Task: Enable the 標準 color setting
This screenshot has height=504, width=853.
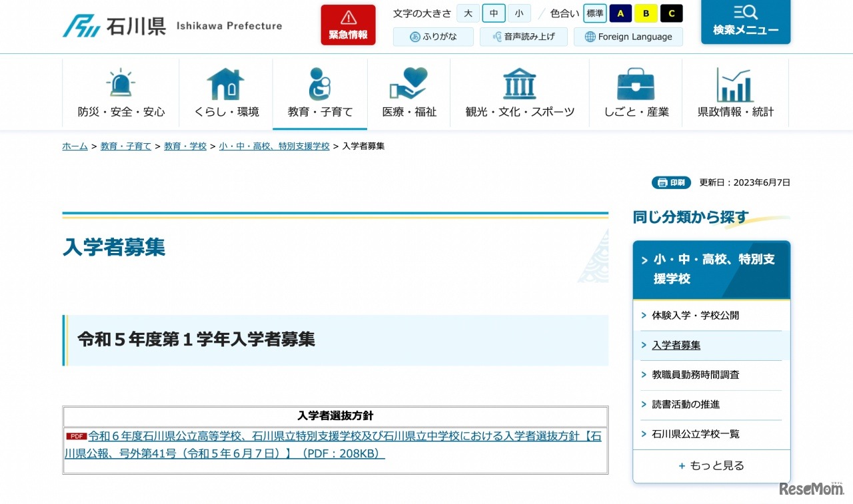Action: [594, 13]
